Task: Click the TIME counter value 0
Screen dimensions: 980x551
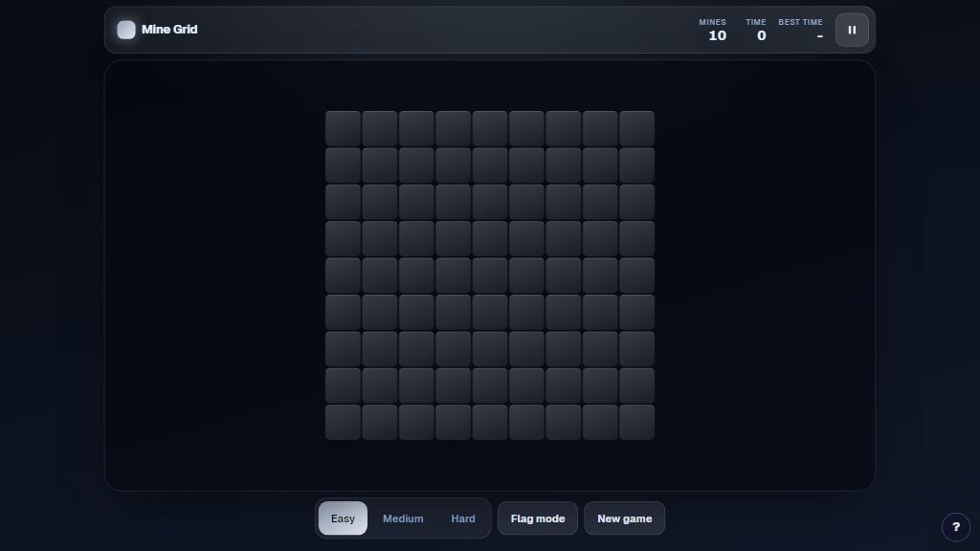Action: click(761, 35)
